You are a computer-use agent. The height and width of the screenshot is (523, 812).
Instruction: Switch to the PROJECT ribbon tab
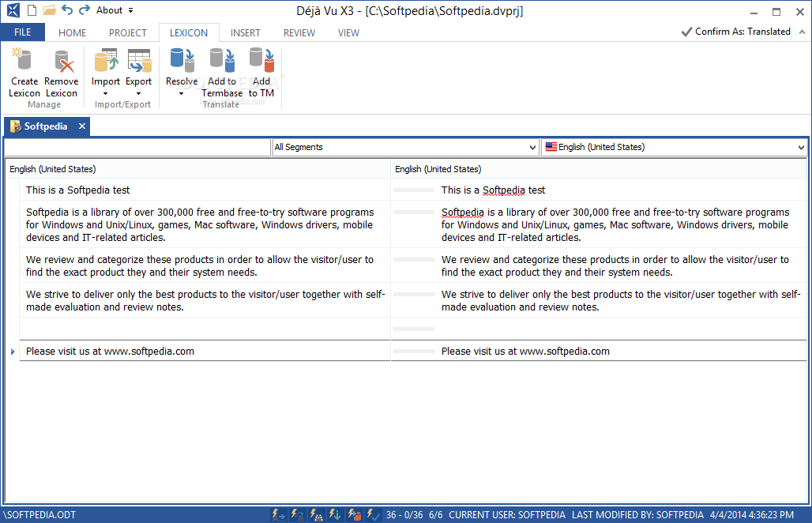(x=127, y=32)
